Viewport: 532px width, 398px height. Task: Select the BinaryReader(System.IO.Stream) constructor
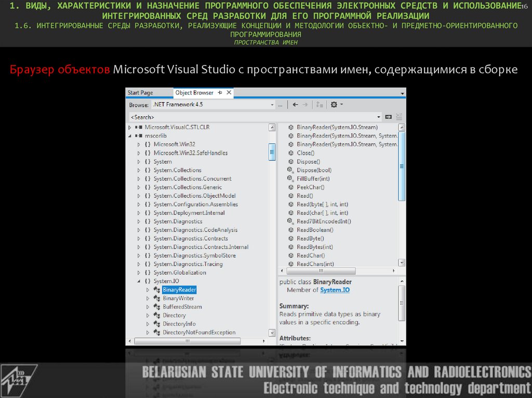(x=337, y=127)
